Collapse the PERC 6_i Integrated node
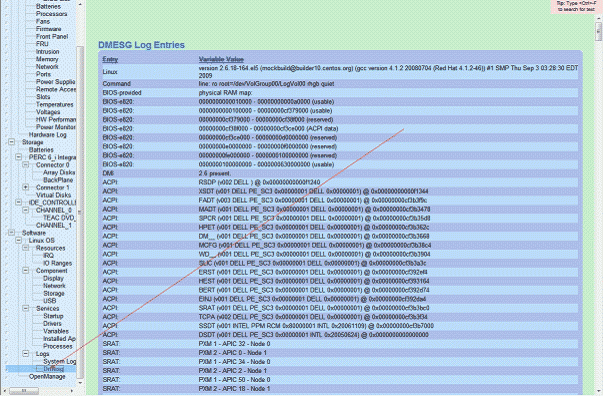Image resolution: width=603 pixels, height=396 pixels. click(x=18, y=157)
